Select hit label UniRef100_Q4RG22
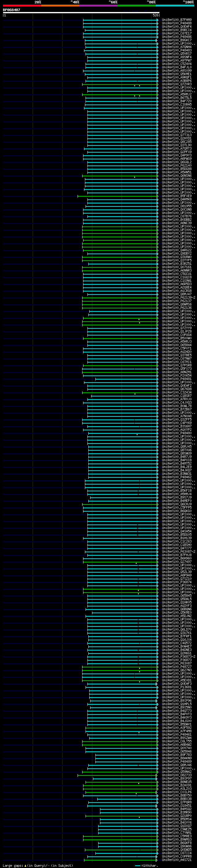Screen dimensions: 197x868 176,250
